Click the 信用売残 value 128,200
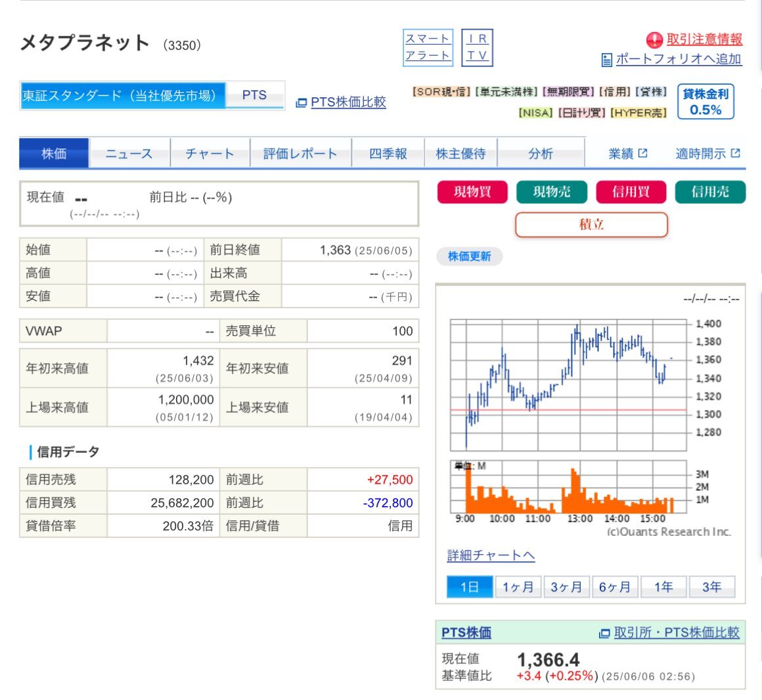Image resolution: width=762 pixels, height=700 pixels. [x=191, y=480]
